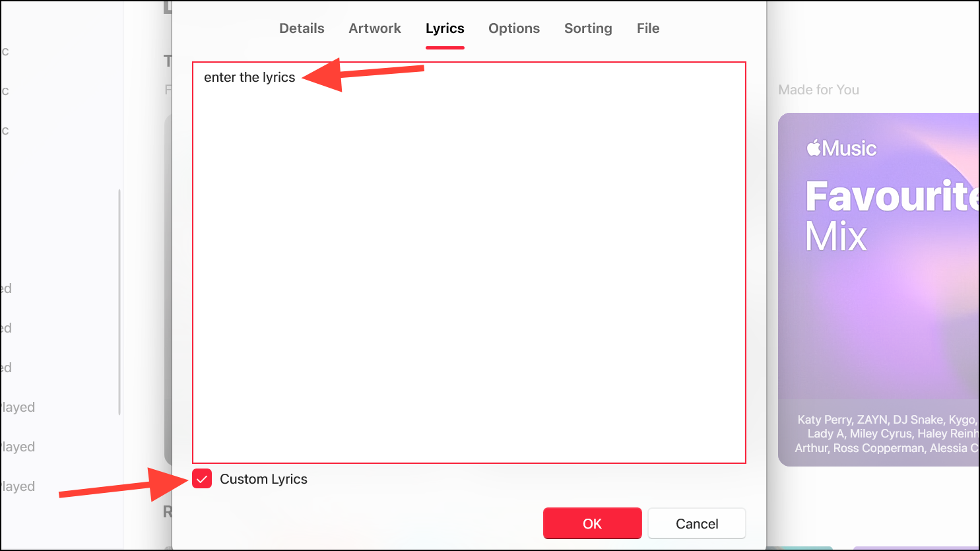980x551 pixels.
Task: Click the Made for You heading
Action: [819, 90]
